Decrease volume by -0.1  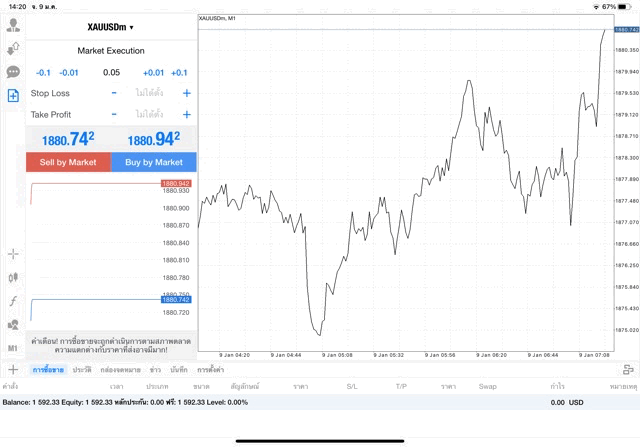coord(43,73)
